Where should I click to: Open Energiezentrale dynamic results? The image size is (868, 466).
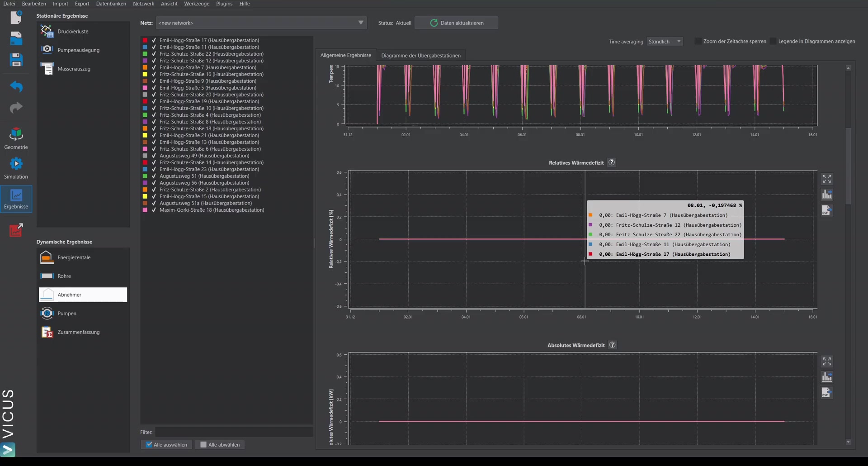(x=83, y=257)
